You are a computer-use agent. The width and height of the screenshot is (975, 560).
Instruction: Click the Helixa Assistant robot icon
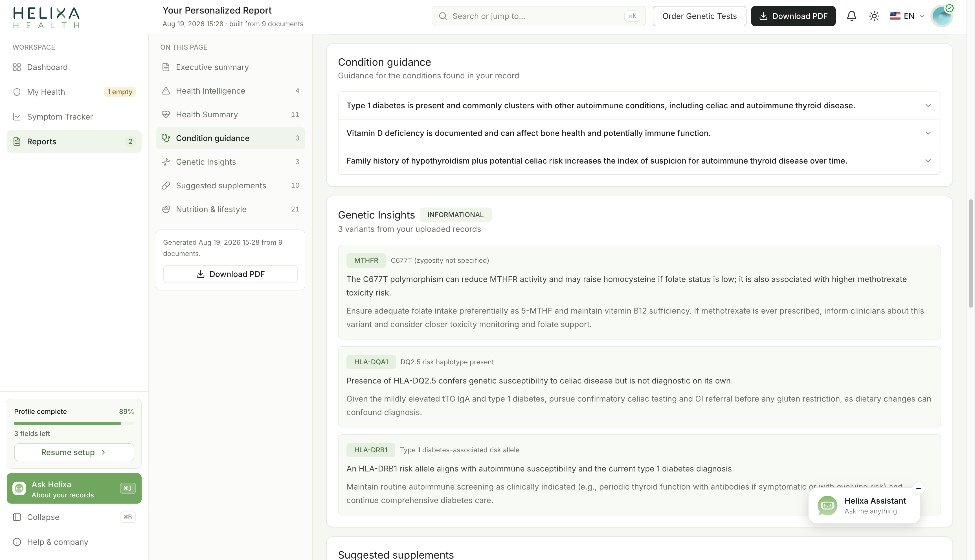[827, 506]
